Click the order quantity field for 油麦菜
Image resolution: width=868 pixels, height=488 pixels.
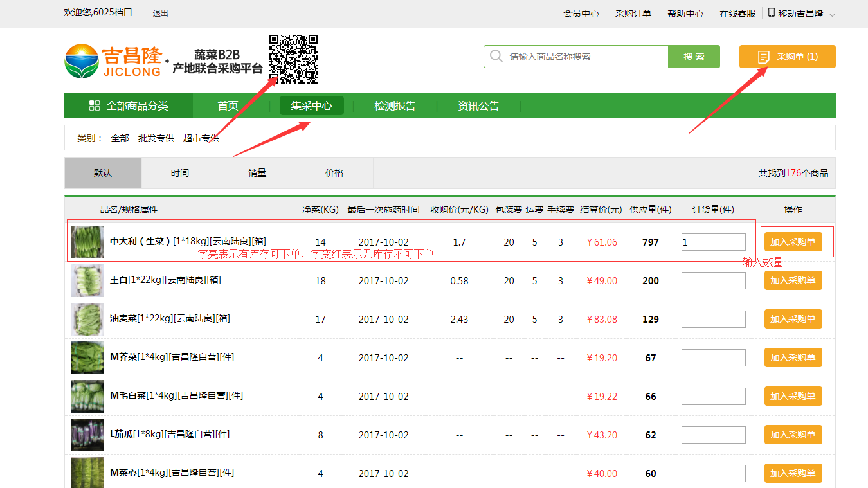pyautogui.click(x=713, y=319)
